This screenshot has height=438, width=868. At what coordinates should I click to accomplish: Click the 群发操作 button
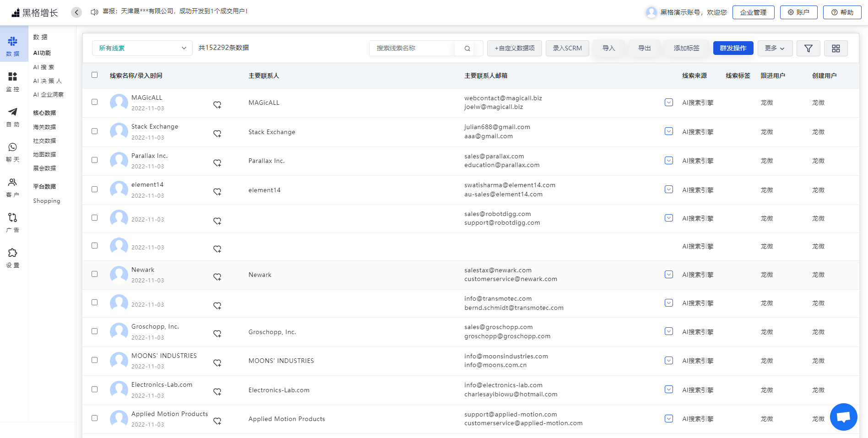[733, 48]
